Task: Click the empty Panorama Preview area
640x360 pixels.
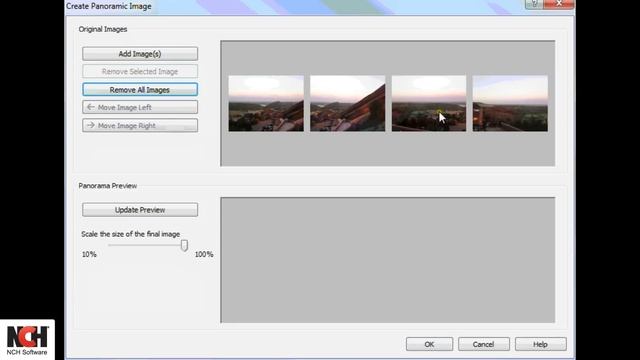Action: pos(388,260)
